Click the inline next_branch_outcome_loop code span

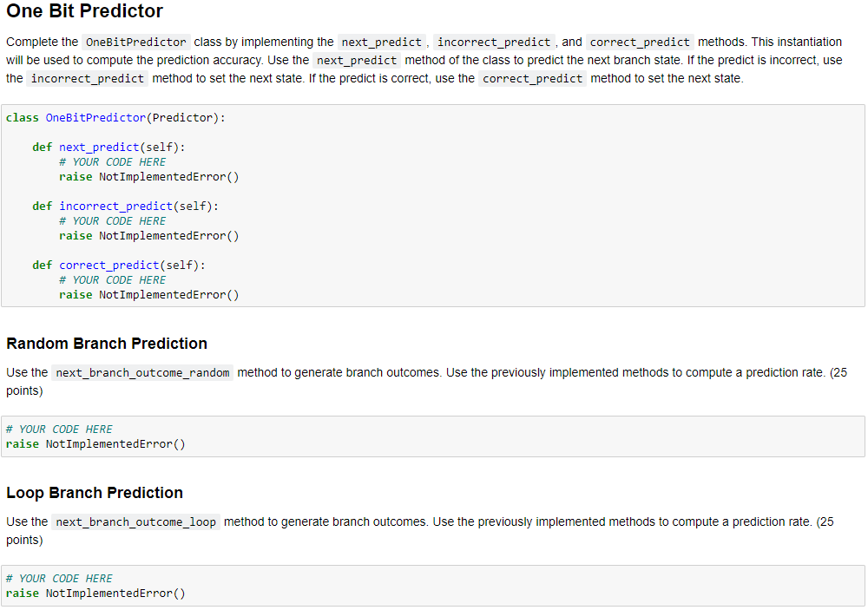pyautogui.click(x=136, y=521)
